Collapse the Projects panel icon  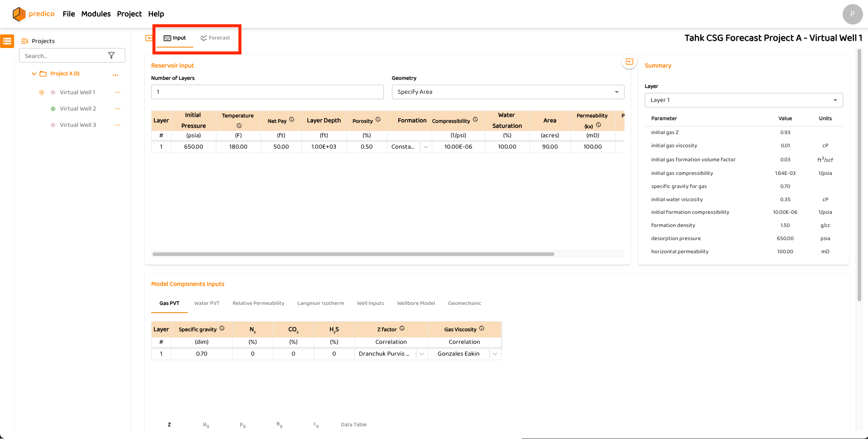25,41
